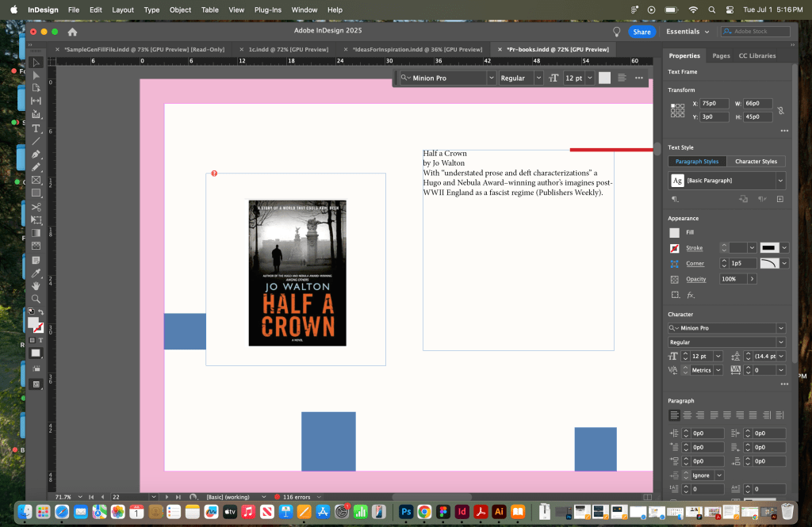This screenshot has width=812, height=527.
Task: Choose the Zoom tool magnifier
Action: 36,299
